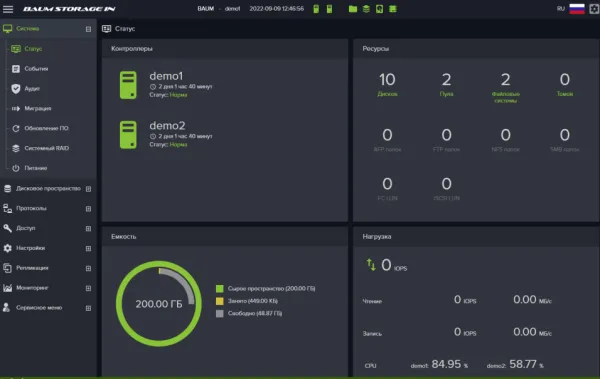The height and width of the screenshot is (379, 600).
Task: Click the green Сырое пространство legend swatch
Action: (220, 289)
